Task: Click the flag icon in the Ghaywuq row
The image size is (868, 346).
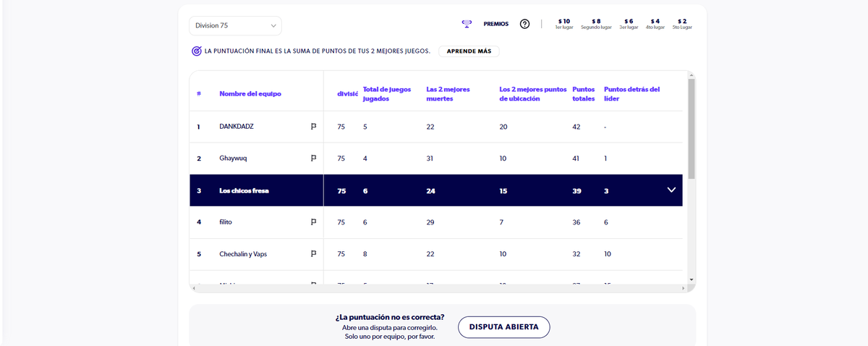Action: pyautogui.click(x=313, y=158)
